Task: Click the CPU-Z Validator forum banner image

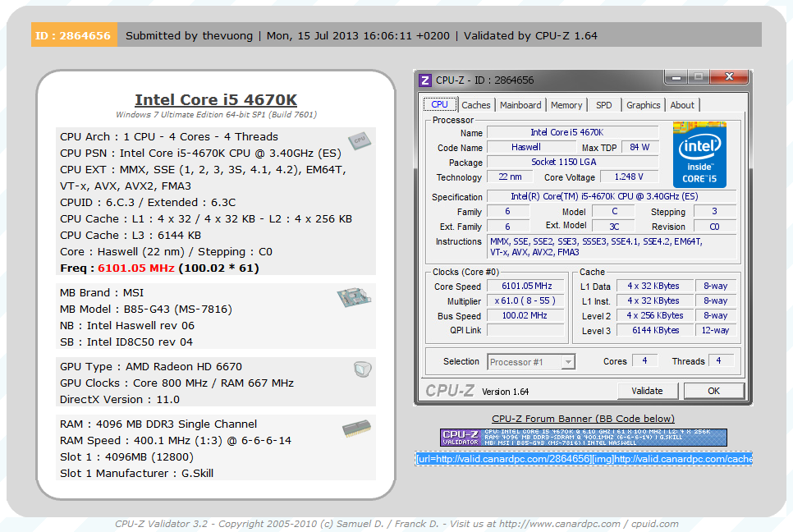Action: [583, 438]
